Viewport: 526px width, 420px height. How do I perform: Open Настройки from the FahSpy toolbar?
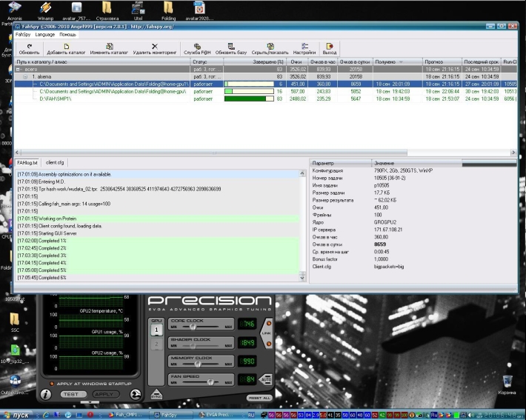click(x=304, y=49)
